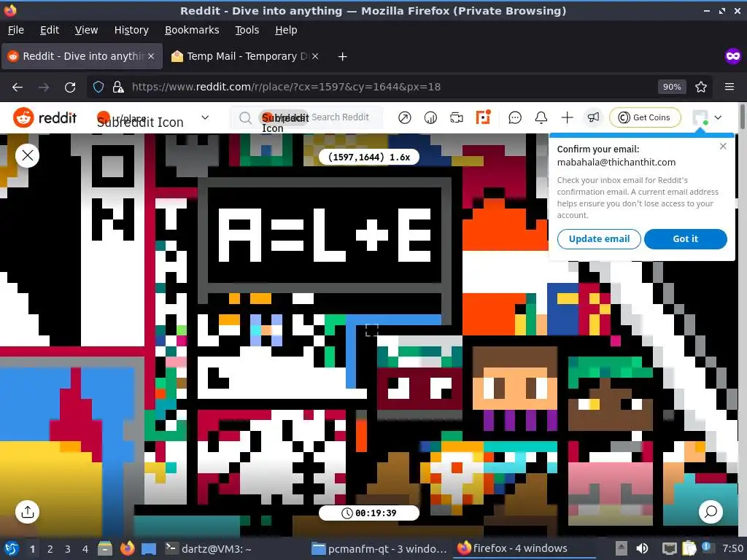The image size is (747, 560).
Task: Launch Firefox from the taskbar quick launcher
Action: [x=127, y=548]
